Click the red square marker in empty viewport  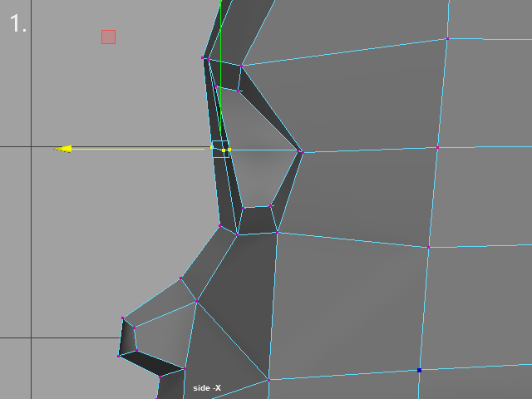(x=108, y=37)
